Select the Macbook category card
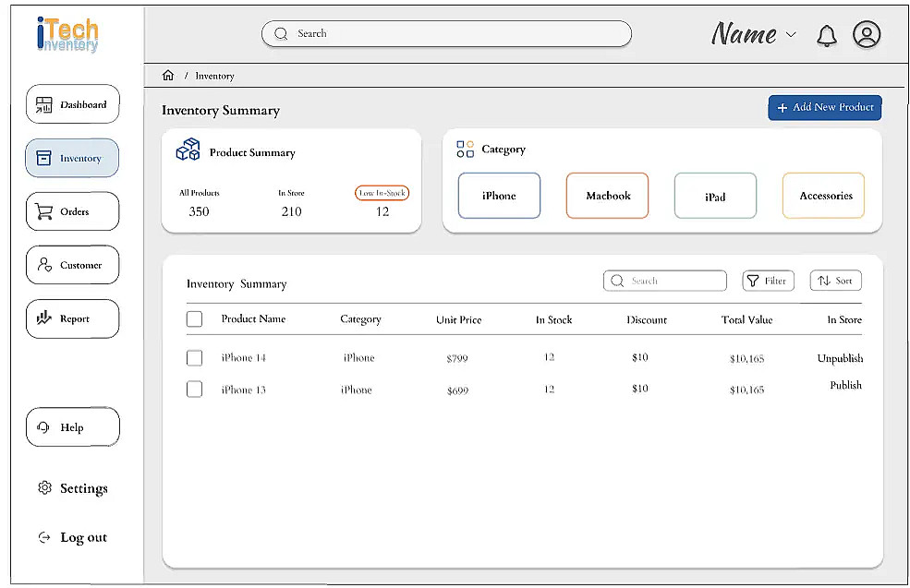 pyautogui.click(x=607, y=196)
